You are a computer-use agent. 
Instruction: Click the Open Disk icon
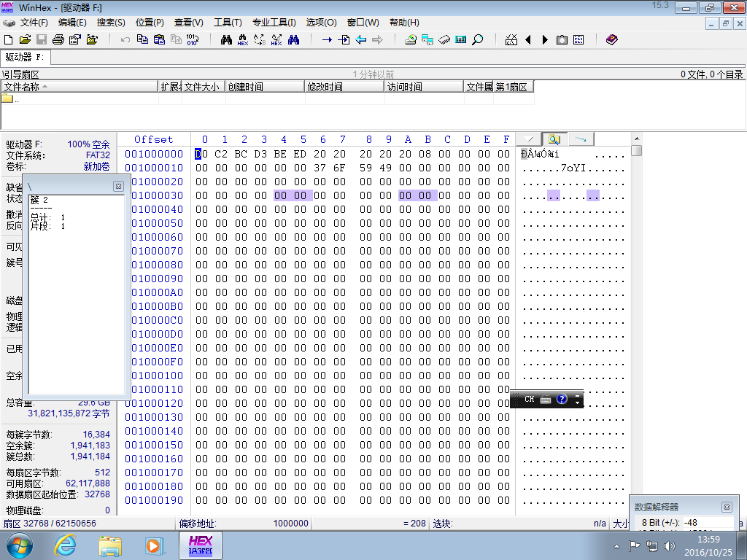(411, 39)
